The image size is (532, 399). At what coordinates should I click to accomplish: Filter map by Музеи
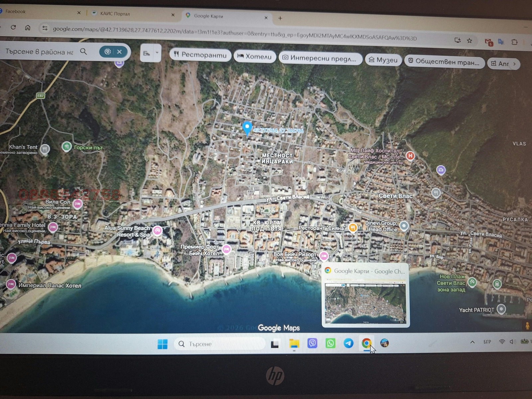(383, 60)
